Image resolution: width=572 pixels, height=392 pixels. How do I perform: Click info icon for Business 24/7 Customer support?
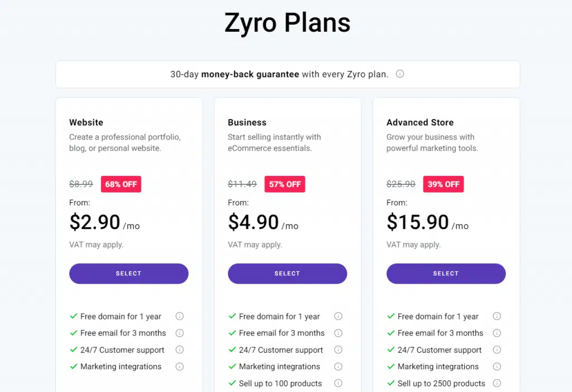pyautogui.click(x=338, y=350)
